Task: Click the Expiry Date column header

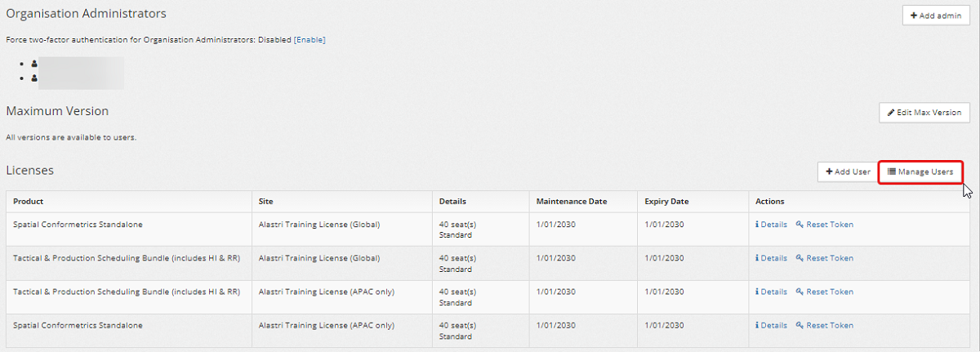Action: 666,201
